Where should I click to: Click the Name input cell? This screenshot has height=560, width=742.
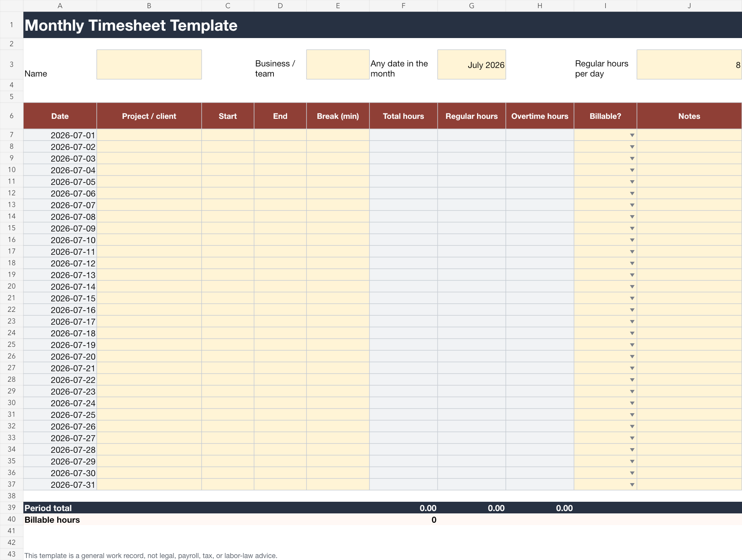(x=149, y=64)
